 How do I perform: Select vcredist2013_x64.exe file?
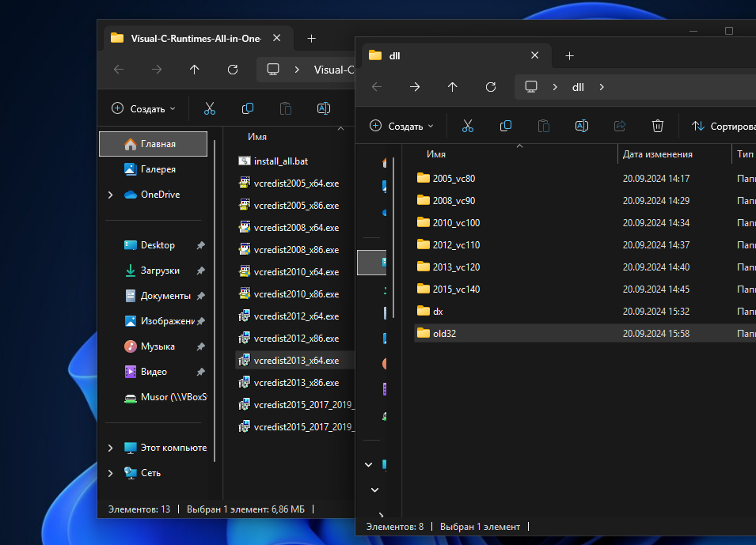point(295,361)
